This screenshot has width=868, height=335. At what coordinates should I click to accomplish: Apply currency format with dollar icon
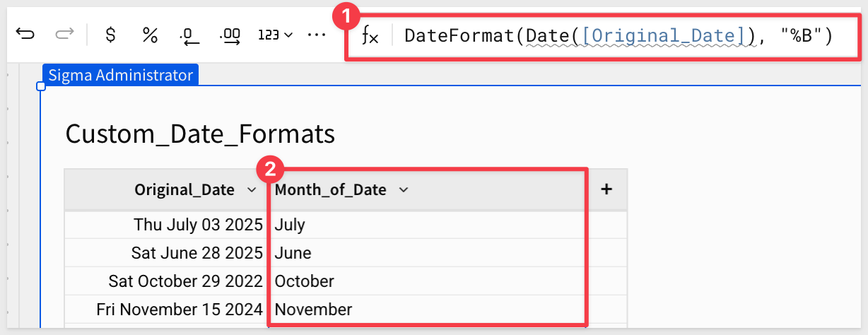[x=110, y=34]
